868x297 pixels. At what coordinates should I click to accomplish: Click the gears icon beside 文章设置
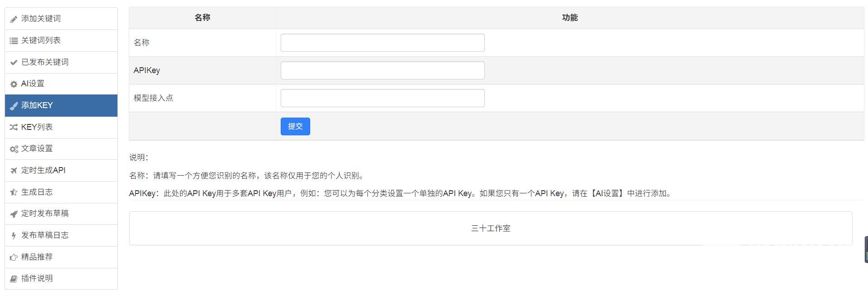pos(14,149)
